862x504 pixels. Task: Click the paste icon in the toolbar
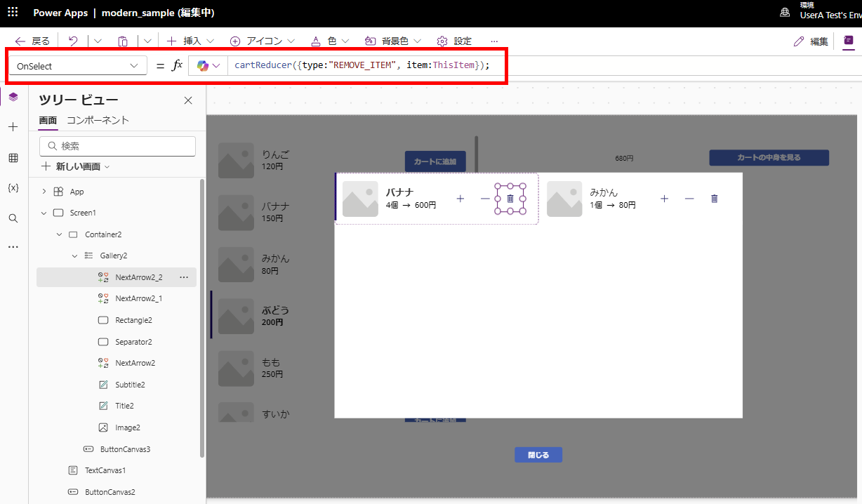pyautogui.click(x=123, y=41)
